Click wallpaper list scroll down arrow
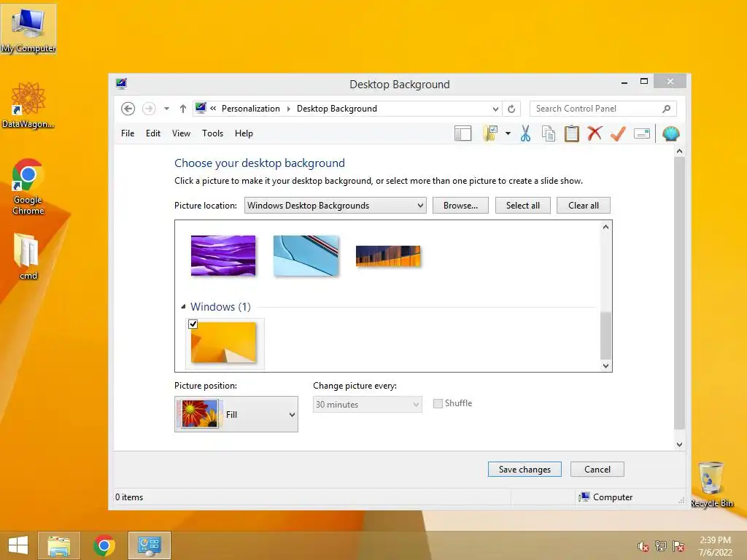The height and width of the screenshot is (560, 747). (605, 366)
